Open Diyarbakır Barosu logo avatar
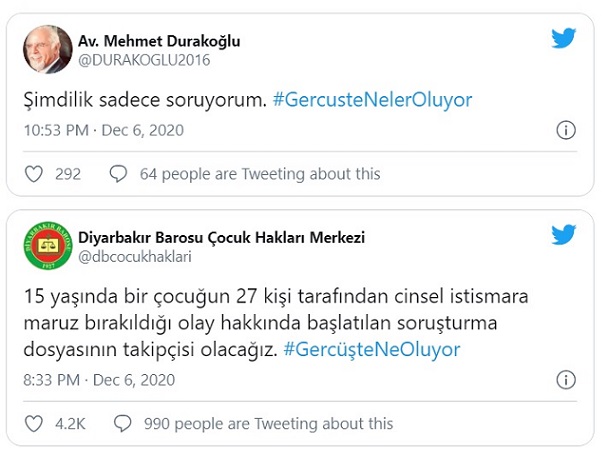608x454 pixels. coord(47,247)
